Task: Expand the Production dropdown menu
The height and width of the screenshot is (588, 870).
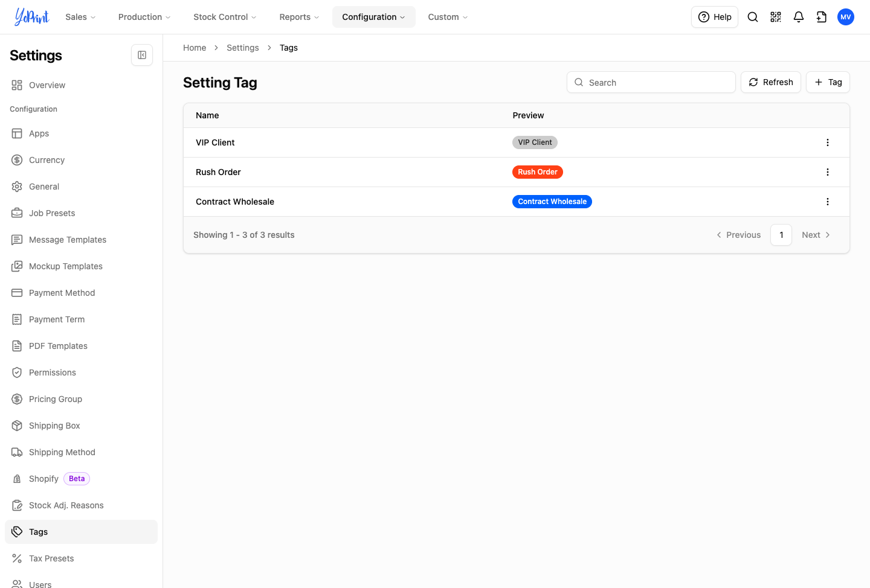Action: click(x=144, y=17)
